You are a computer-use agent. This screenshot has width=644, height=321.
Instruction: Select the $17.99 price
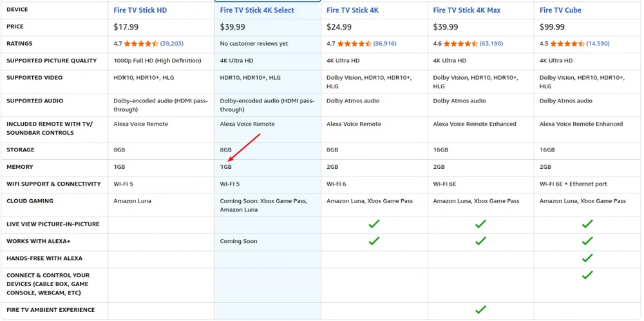coord(126,27)
